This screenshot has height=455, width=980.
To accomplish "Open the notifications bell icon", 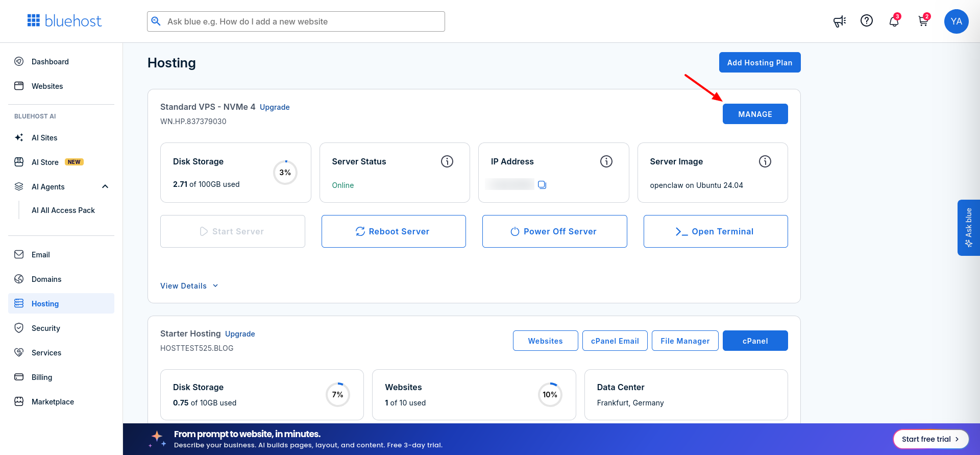I will [x=894, y=21].
